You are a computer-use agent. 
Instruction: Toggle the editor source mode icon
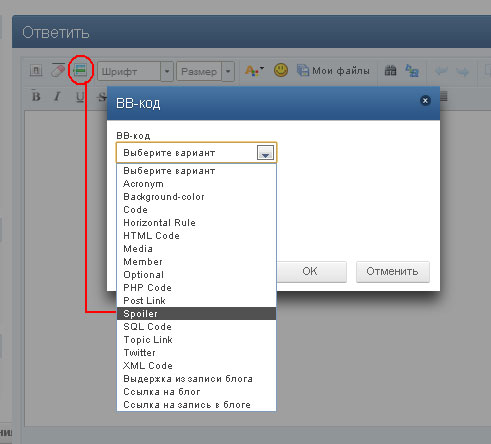pyautogui.click(x=36, y=70)
